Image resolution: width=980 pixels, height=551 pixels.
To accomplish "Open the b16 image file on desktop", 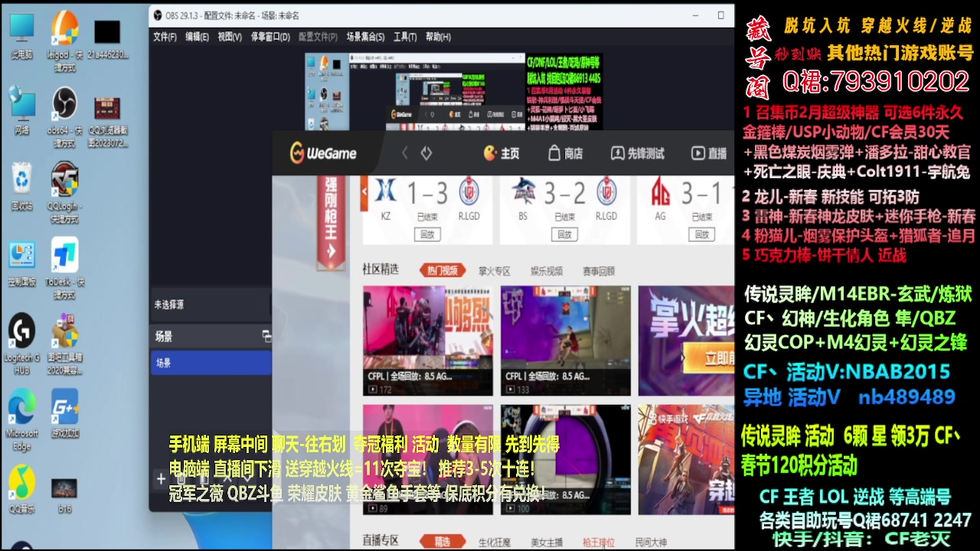I will tap(64, 495).
